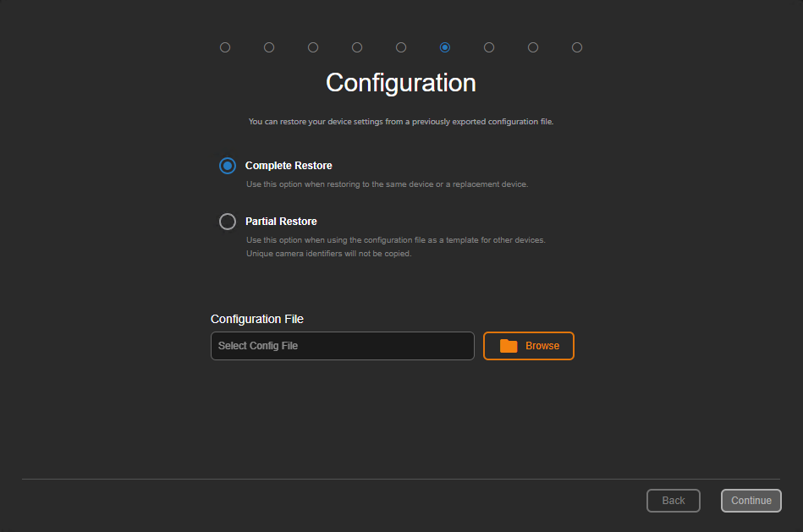Click the Select Config File input field
This screenshot has height=532, width=803.
[343, 346]
